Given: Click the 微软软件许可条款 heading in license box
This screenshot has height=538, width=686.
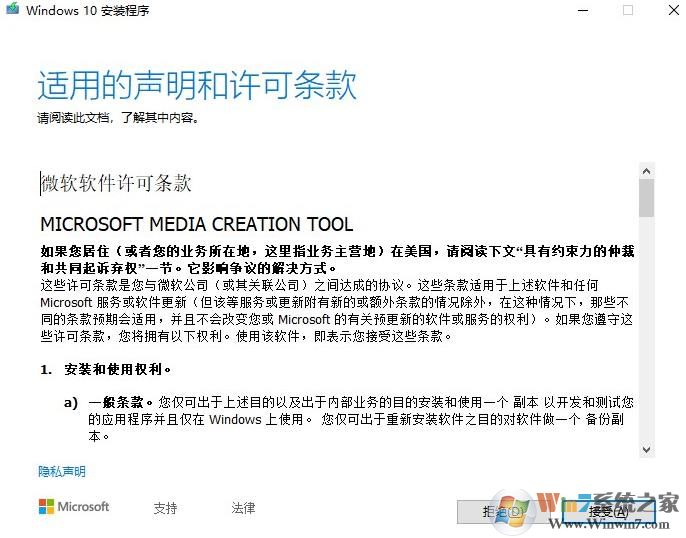Looking at the screenshot, I should point(116,183).
